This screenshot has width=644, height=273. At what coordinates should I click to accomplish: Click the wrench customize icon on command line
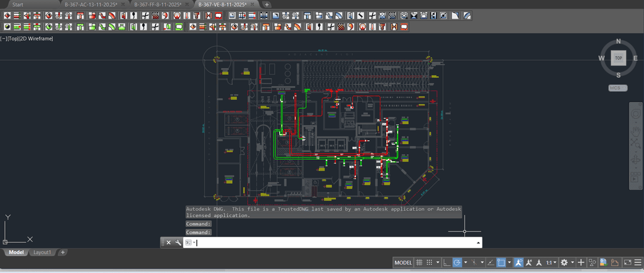click(x=178, y=243)
